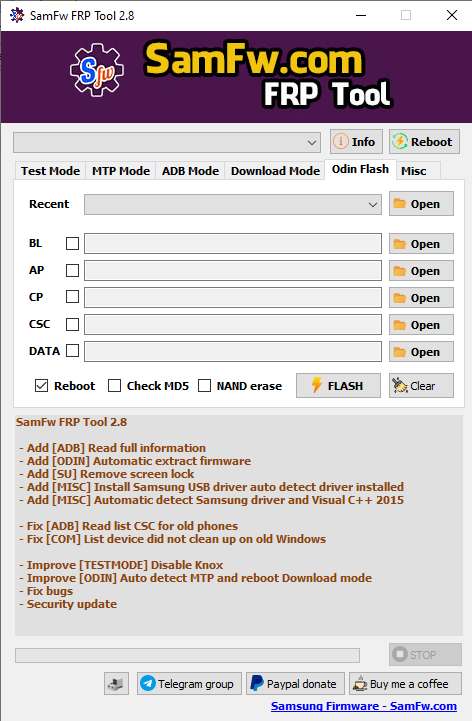Screen dimensions: 472x721
Task: Toggle the NAND erase option
Action: pos(204,385)
